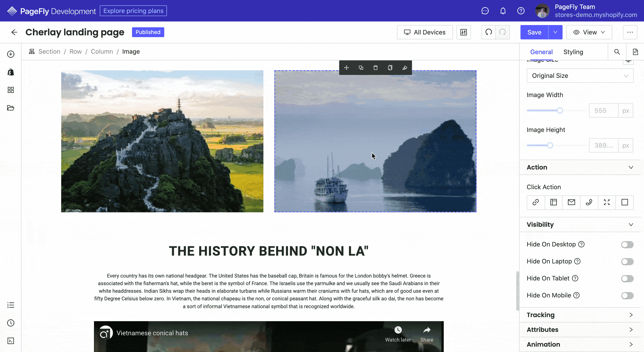Select the phone call click action icon
This screenshot has width=644, height=352.
click(589, 202)
